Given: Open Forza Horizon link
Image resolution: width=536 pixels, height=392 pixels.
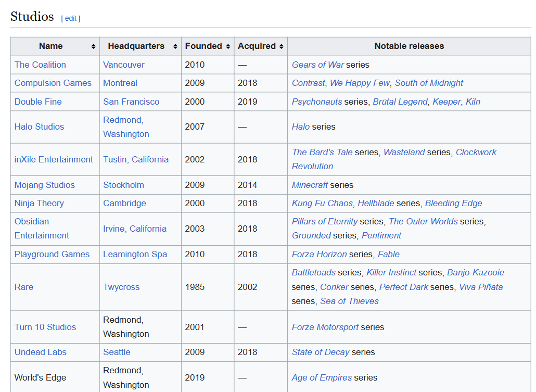Looking at the screenshot, I should [x=320, y=254].
